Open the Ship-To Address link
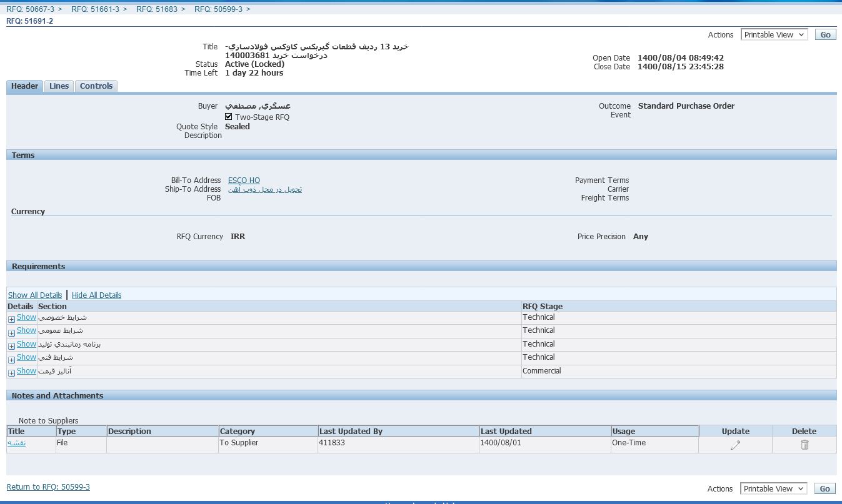 coord(265,189)
